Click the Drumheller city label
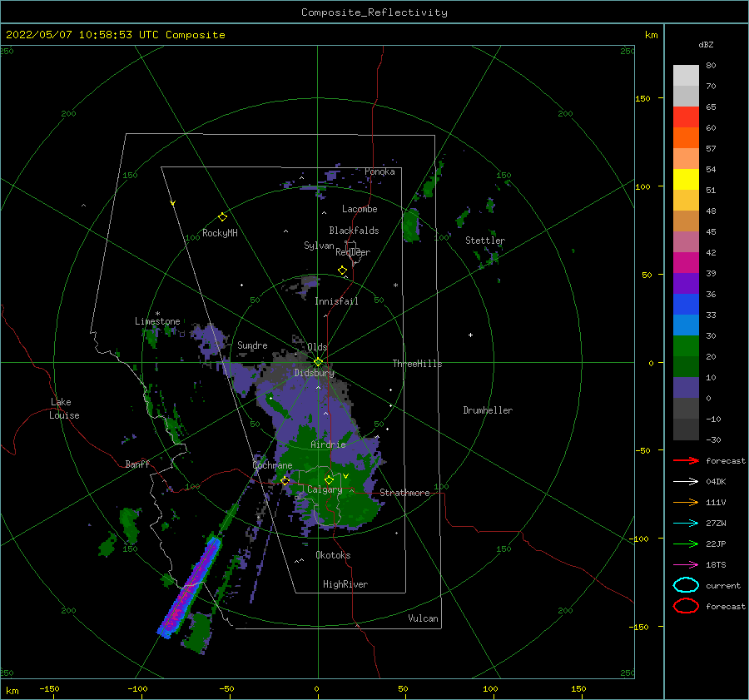The image size is (749, 700). point(488,410)
